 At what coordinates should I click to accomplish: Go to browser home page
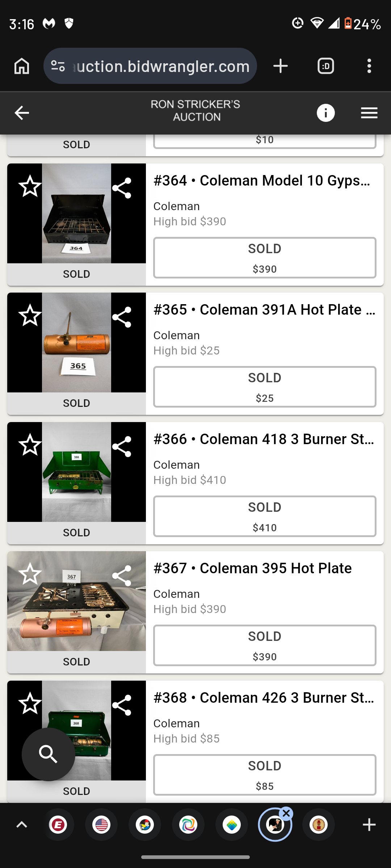click(x=22, y=66)
